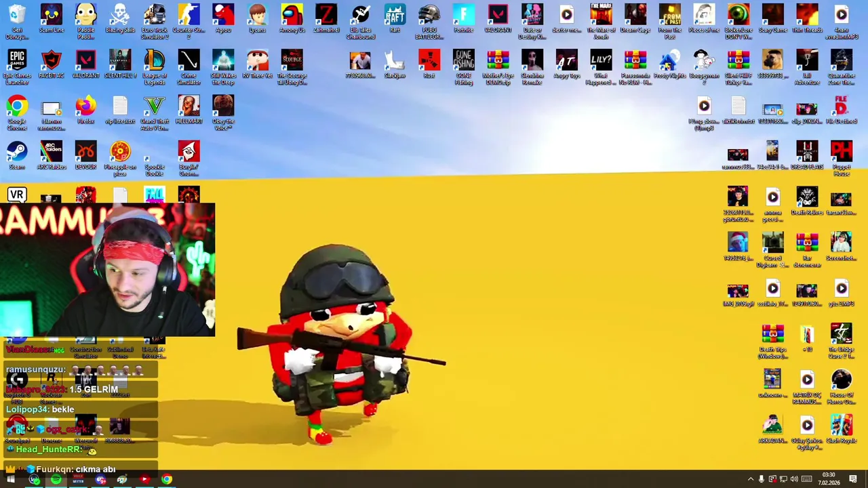
Task: Launch the Thin Threads shortcut
Action: [807, 19]
